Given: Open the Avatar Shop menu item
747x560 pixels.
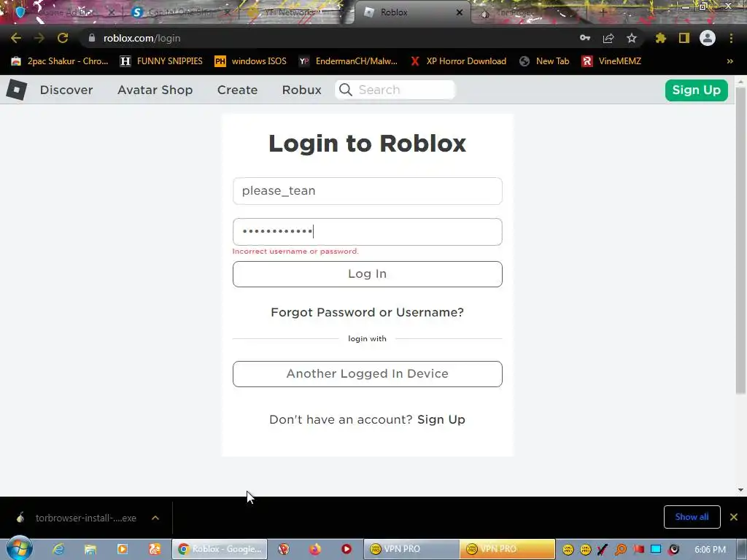Looking at the screenshot, I should coord(155,90).
